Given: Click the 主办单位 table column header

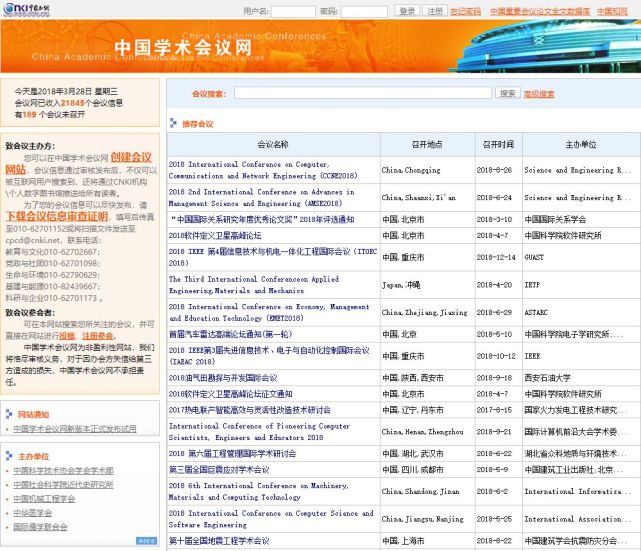Looking at the screenshot, I should (581, 144).
